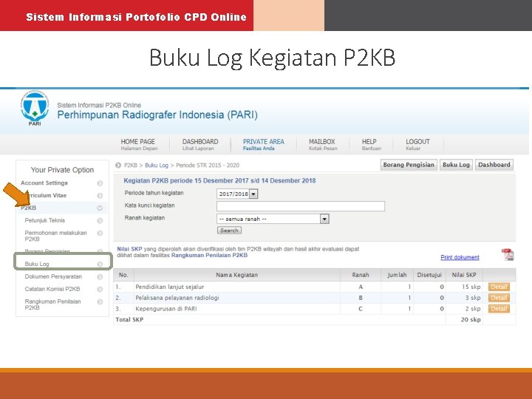532x399 pixels.
Task: Click arrow icon beside Buku Log
Action: click(x=100, y=265)
